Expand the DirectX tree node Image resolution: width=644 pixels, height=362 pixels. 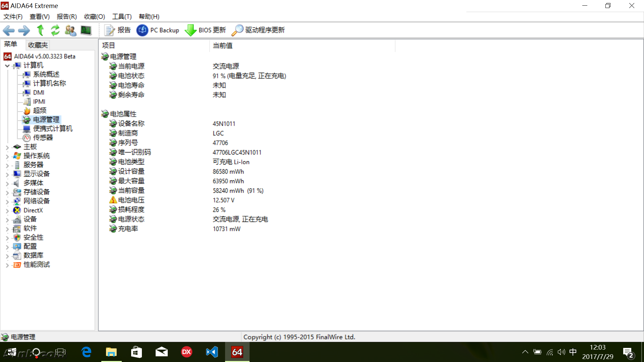pos(7,210)
